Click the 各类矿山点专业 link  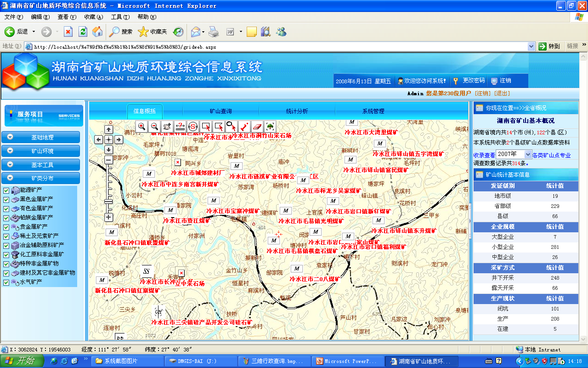point(551,155)
